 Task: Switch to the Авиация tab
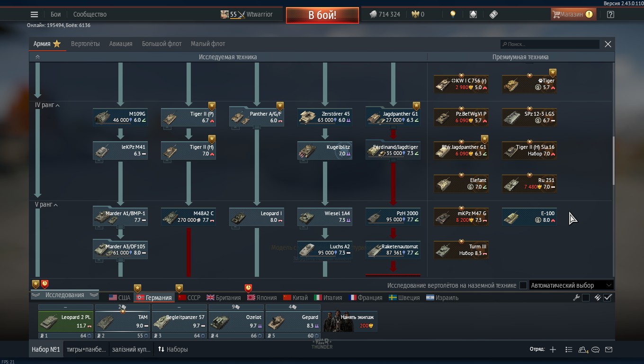121,44
